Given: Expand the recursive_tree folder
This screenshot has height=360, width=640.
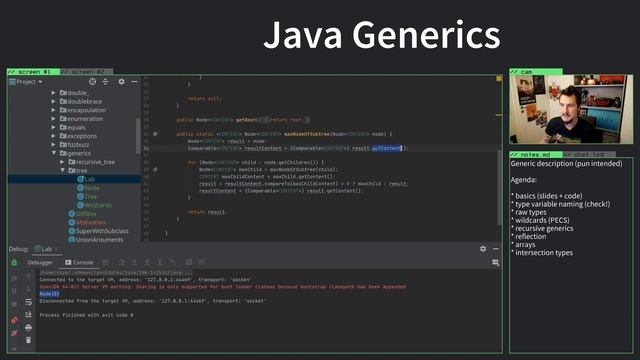Looking at the screenshot, I should [62, 162].
